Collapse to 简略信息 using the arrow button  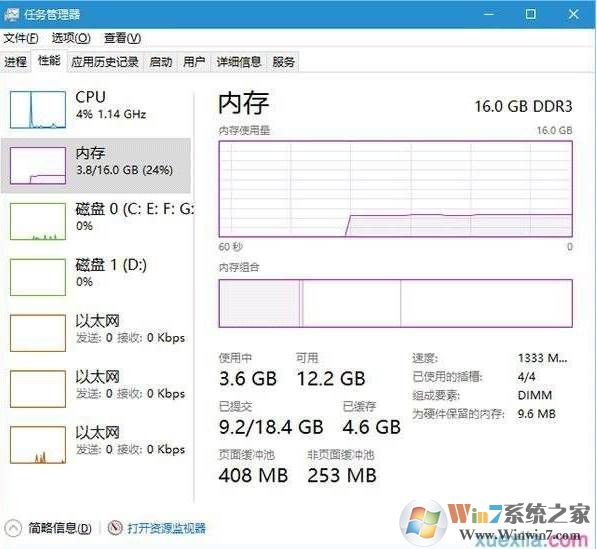coord(13,528)
